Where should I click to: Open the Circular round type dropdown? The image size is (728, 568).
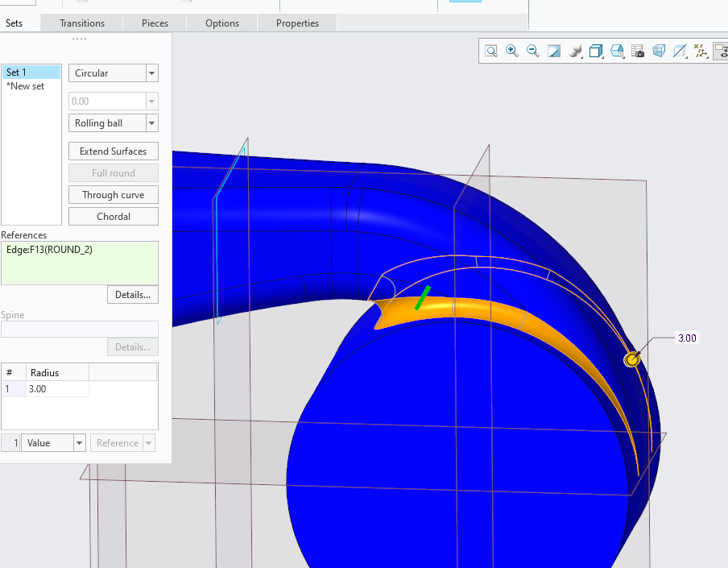pos(113,73)
